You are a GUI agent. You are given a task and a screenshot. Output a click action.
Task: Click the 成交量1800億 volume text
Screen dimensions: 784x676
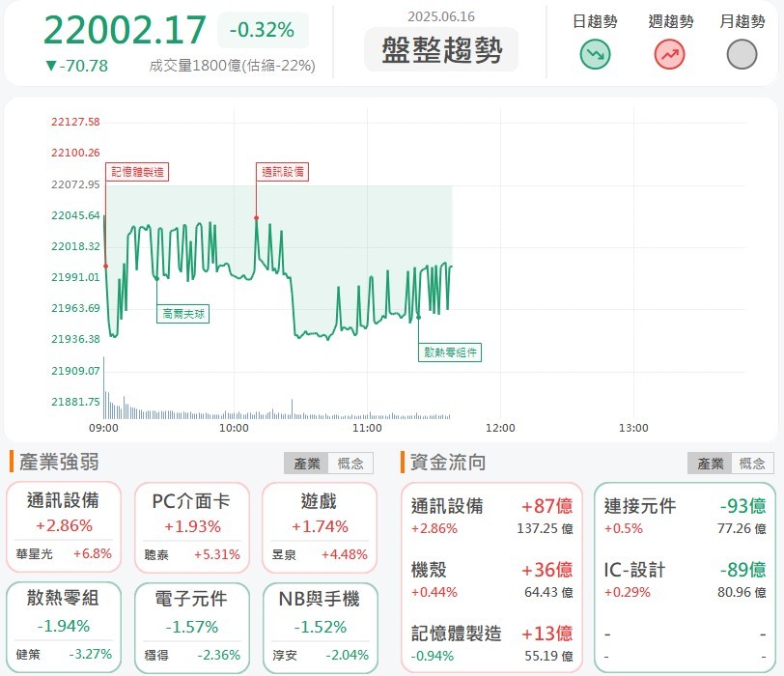pyautogui.click(x=233, y=66)
